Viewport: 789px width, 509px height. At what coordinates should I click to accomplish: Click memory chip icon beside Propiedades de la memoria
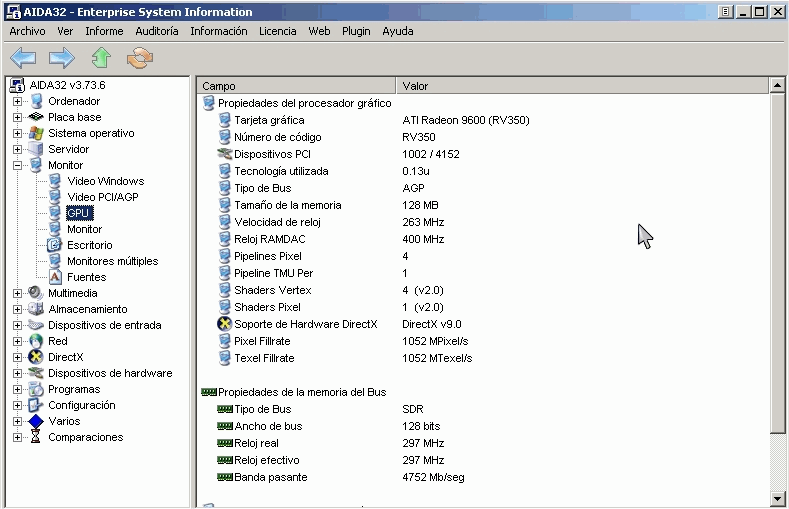coord(209,392)
